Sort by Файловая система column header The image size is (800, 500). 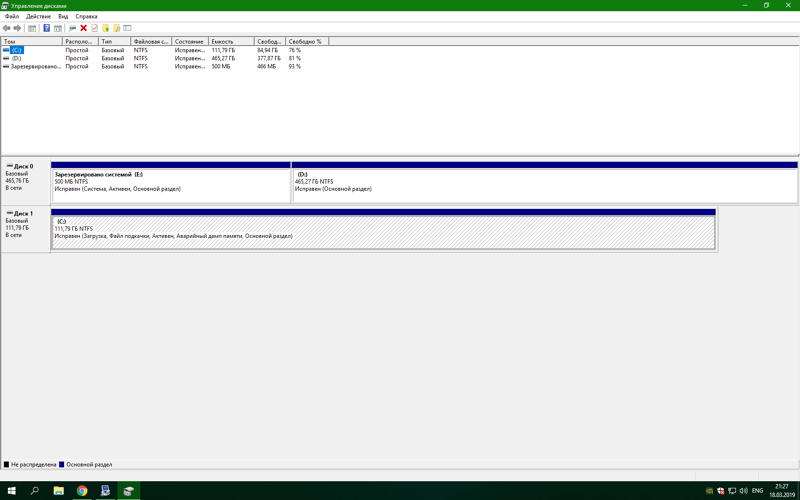(x=151, y=42)
